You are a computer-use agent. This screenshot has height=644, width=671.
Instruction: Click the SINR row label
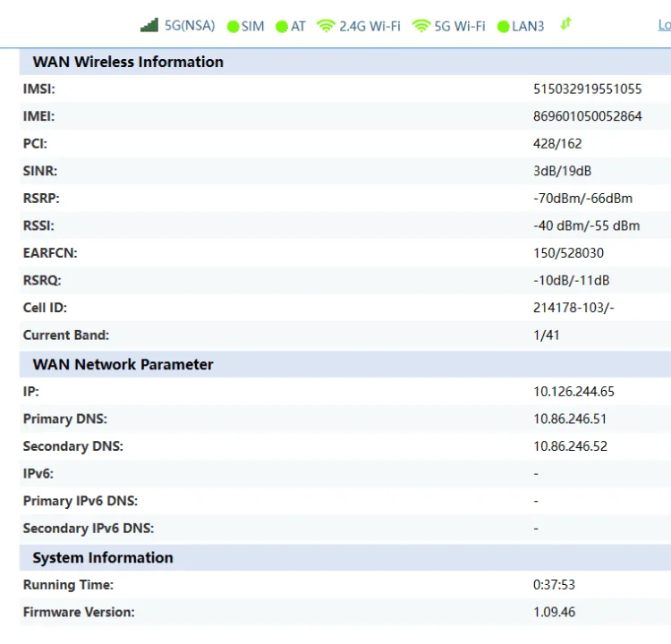39,171
